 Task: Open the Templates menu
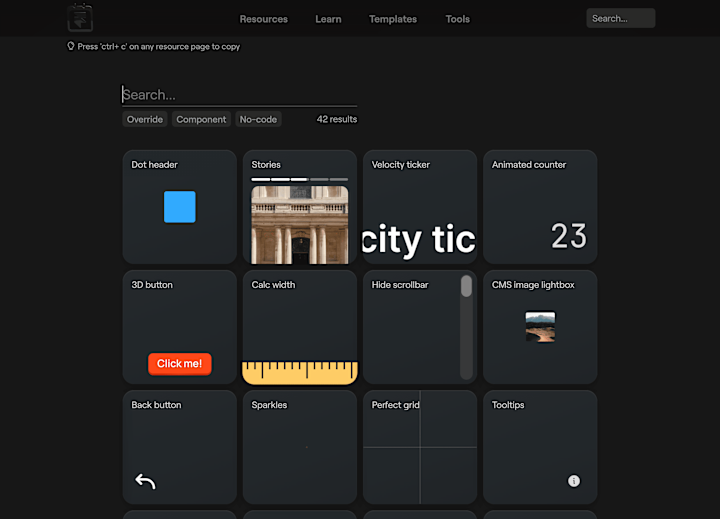393,19
